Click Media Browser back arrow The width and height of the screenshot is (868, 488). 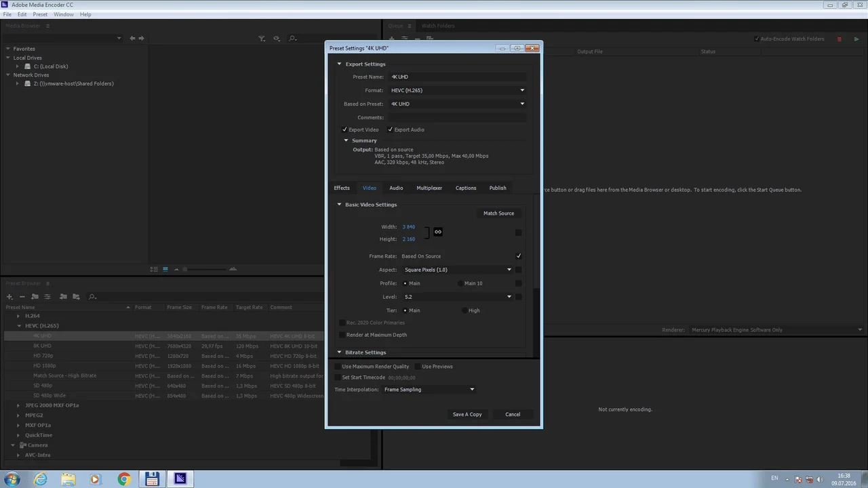tap(132, 39)
